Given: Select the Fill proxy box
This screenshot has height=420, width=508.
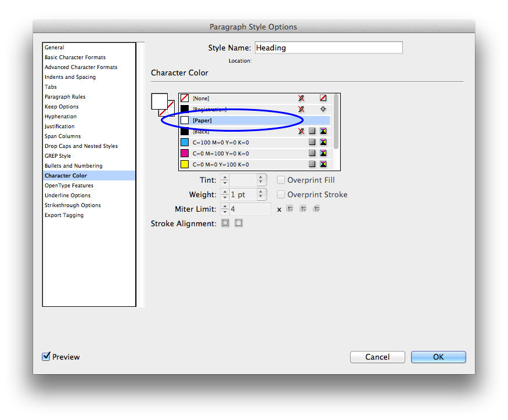Looking at the screenshot, I should 160,102.
